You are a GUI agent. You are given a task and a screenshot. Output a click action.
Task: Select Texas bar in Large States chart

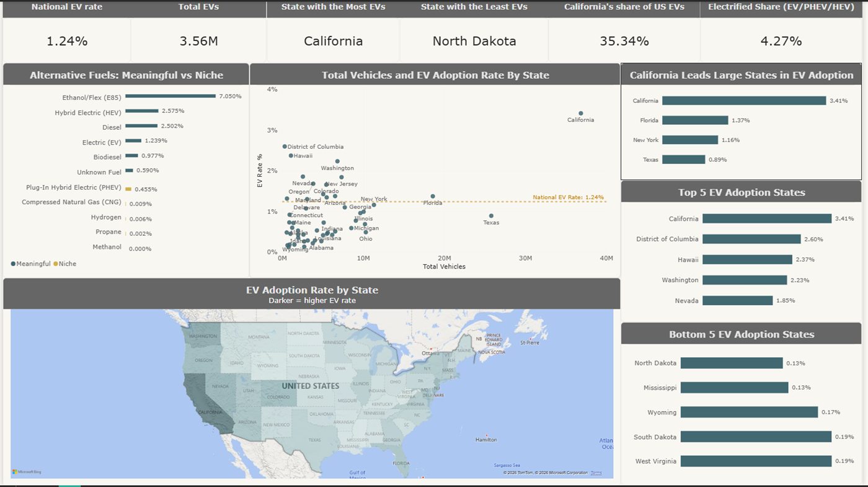(683, 159)
